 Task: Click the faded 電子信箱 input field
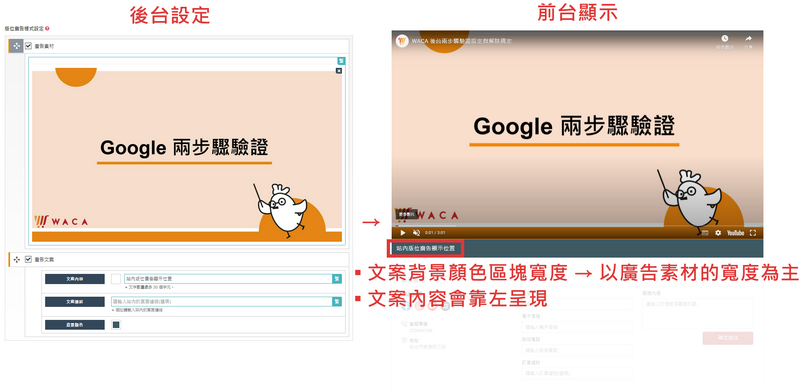pyautogui.click(x=577, y=327)
